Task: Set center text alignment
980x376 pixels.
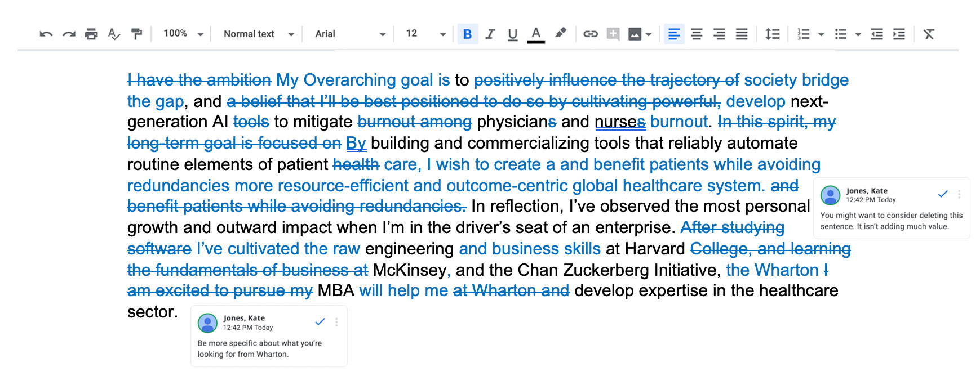Action: (697, 34)
